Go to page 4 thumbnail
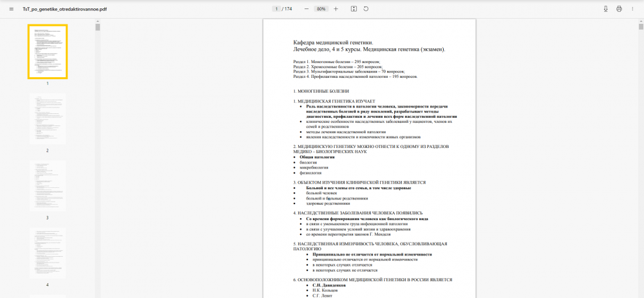This screenshot has height=298, width=644. [x=48, y=253]
